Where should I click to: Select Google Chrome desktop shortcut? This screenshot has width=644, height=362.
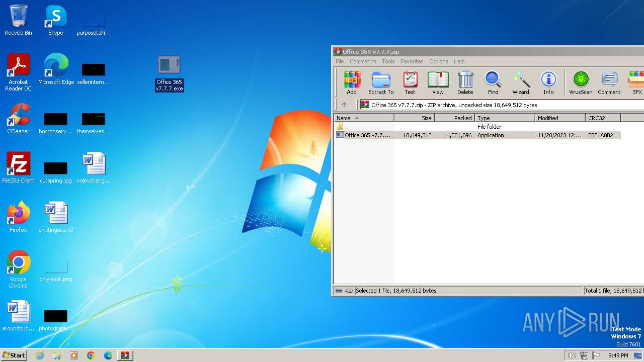click(x=18, y=269)
